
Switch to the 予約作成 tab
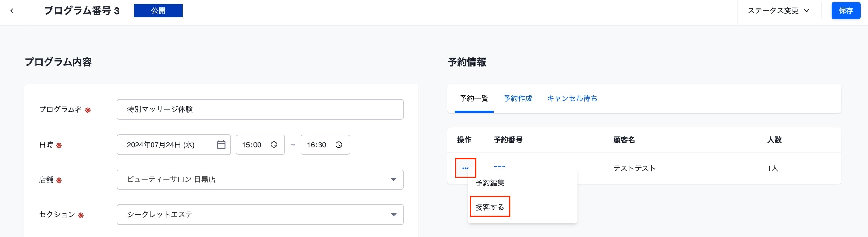(x=518, y=98)
